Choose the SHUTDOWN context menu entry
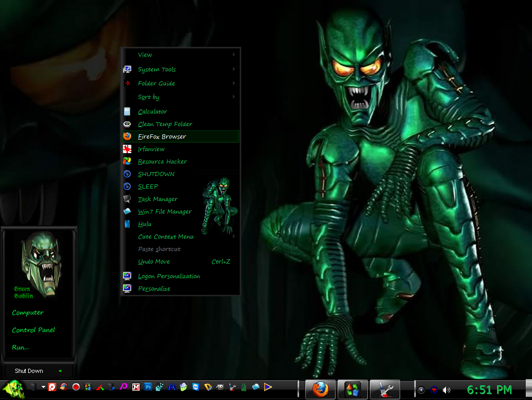532x400 pixels. (x=180, y=174)
